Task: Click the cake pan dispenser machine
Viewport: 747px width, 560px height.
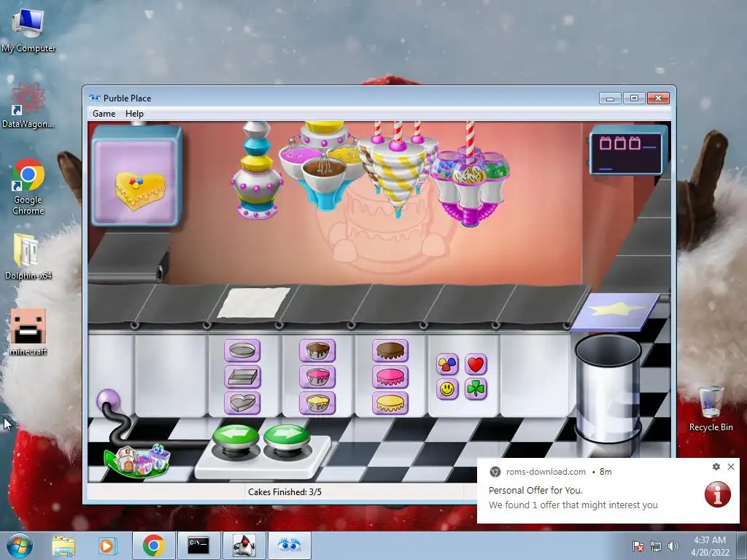Action: click(x=257, y=170)
